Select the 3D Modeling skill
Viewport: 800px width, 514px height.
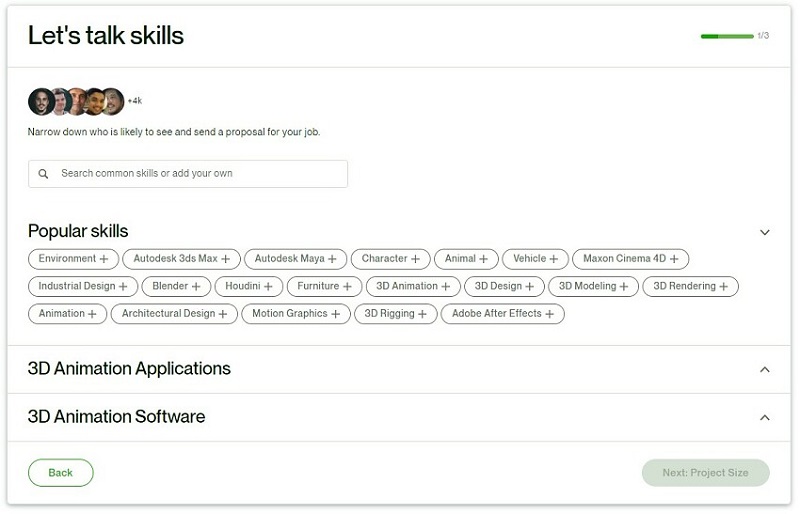pos(593,286)
